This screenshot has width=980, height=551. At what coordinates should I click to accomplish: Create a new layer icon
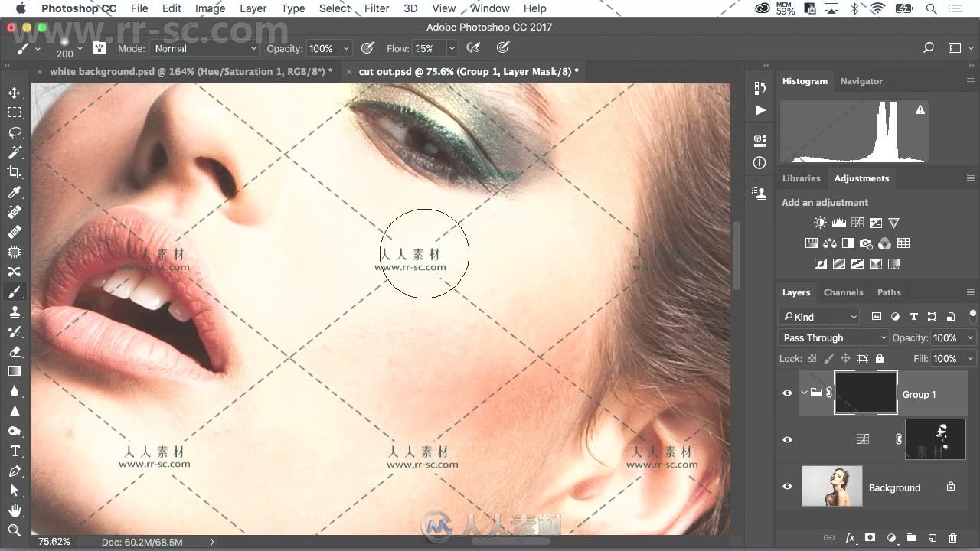(x=933, y=538)
